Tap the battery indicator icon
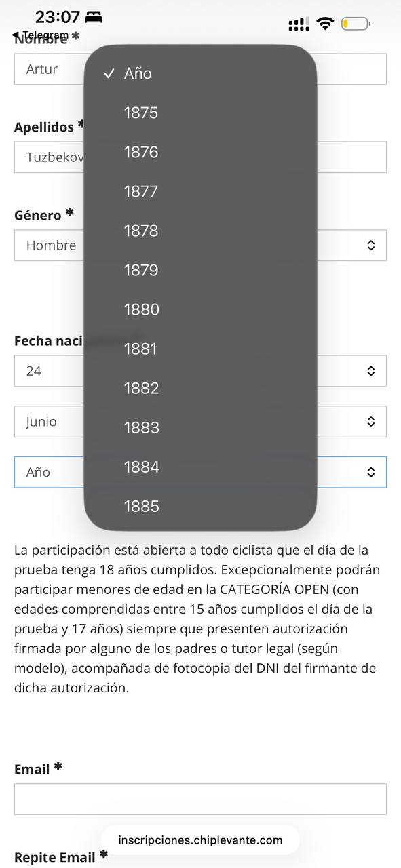This screenshot has height=868, width=401. pos(356,24)
